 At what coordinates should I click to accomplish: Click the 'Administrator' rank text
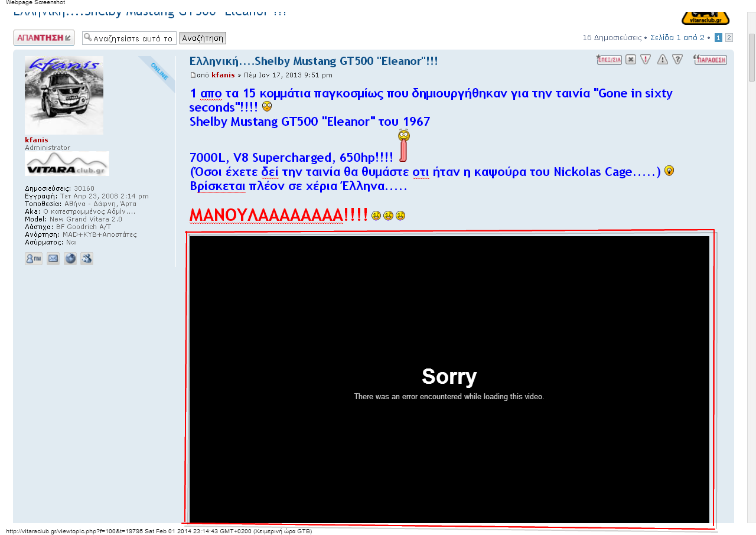(47, 148)
